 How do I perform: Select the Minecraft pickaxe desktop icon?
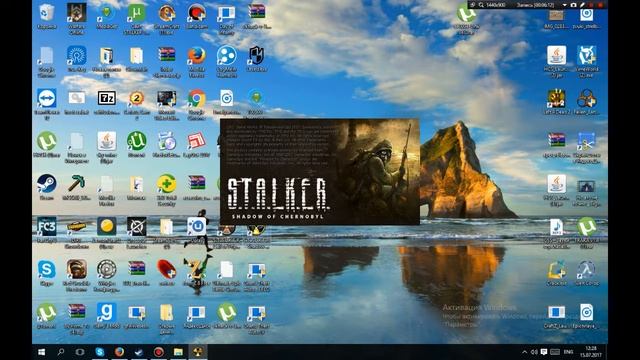(x=76, y=184)
